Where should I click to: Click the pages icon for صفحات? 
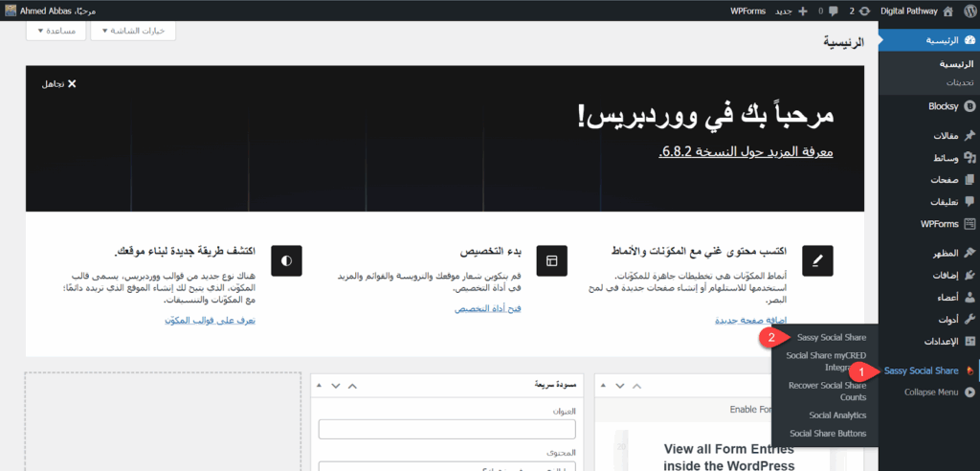pos(969,180)
